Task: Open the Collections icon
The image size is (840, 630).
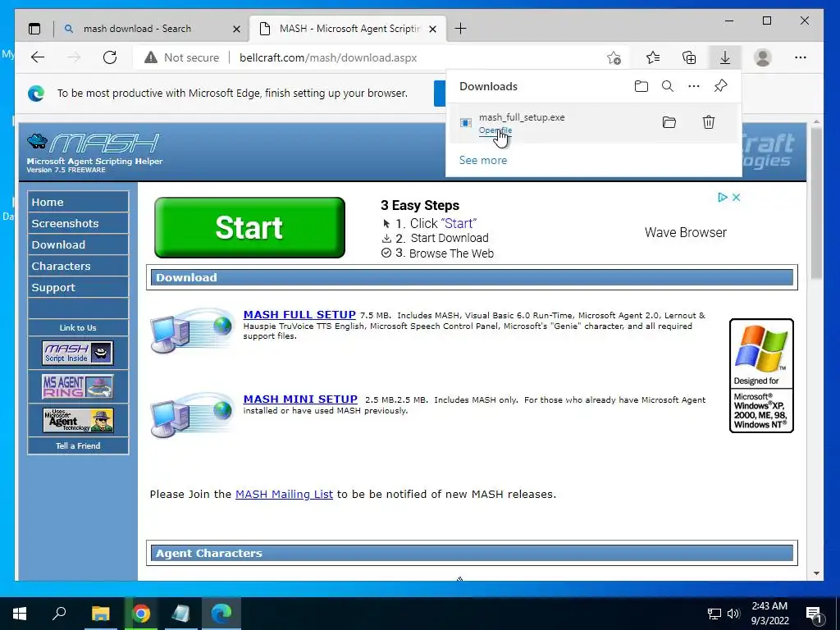Action: coord(689,57)
